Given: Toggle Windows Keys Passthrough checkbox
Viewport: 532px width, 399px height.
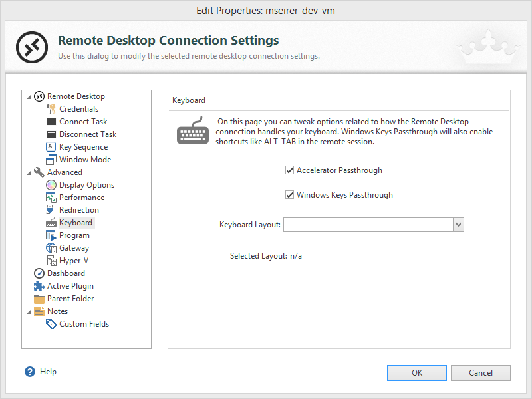Looking at the screenshot, I should (289, 195).
